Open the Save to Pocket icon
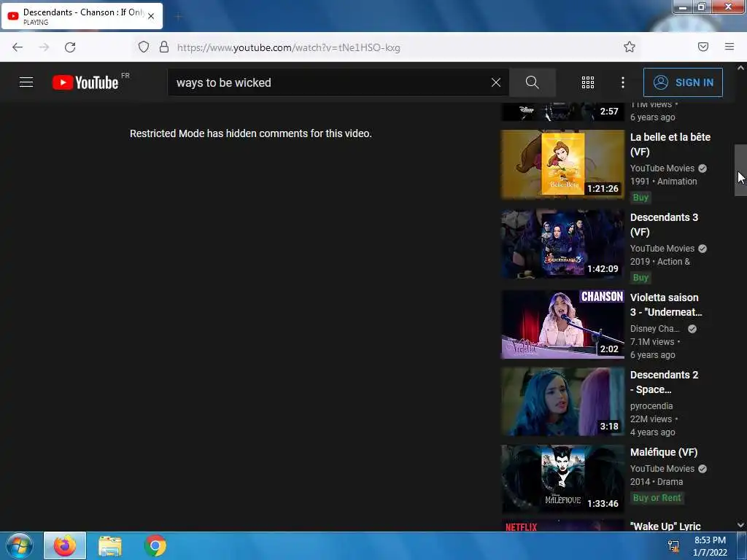747x560 pixels. (x=703, y=47)
